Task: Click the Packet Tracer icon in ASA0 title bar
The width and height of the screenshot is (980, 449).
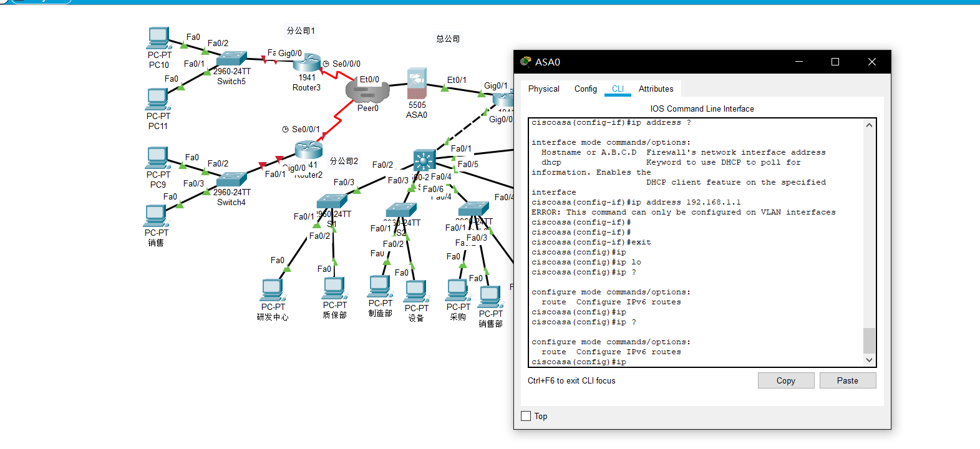Action: [x=526, y=61]
